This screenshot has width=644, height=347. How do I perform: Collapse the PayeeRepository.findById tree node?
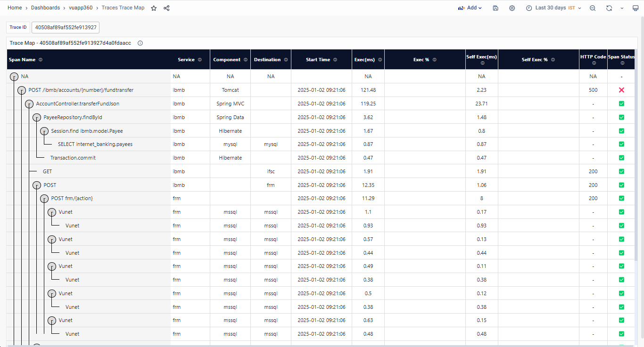(37, 118)
